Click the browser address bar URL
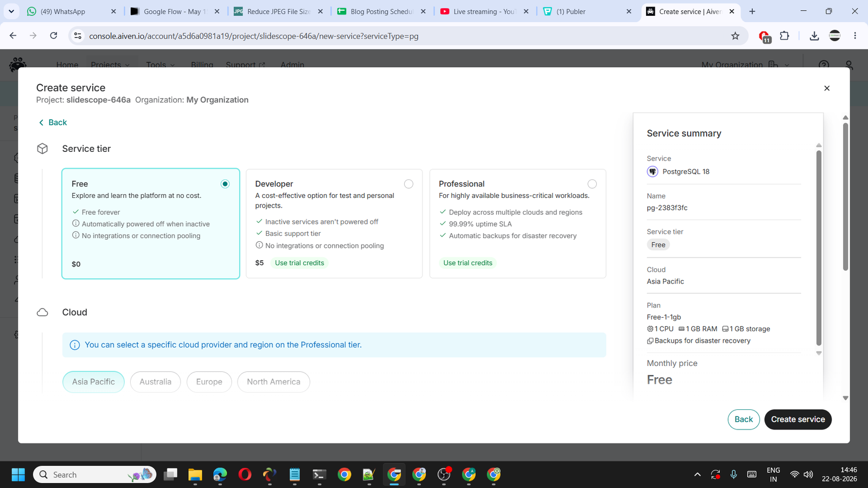868x488 pixels. (254, 36)
